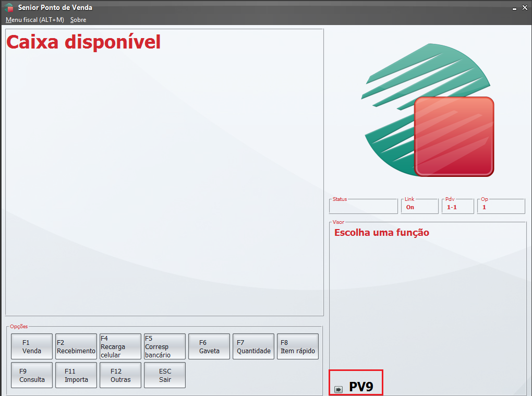
Task: Close the Senior Ponto de Venda window
Action: click(x=525, y=7)
